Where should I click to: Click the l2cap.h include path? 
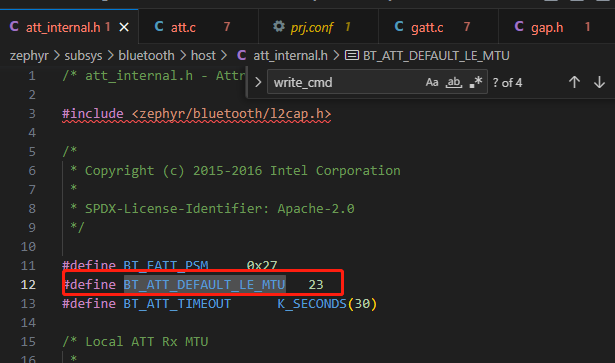pos(231,114)
